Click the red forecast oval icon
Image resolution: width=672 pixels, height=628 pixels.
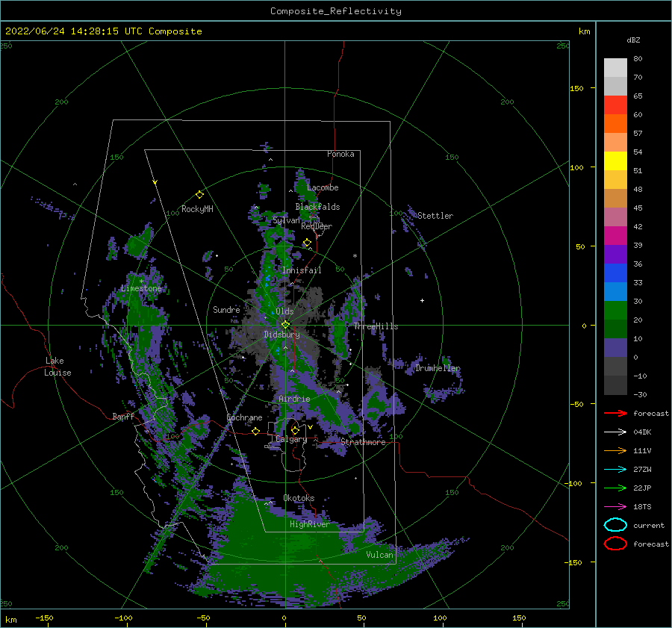tap(615, 544)
